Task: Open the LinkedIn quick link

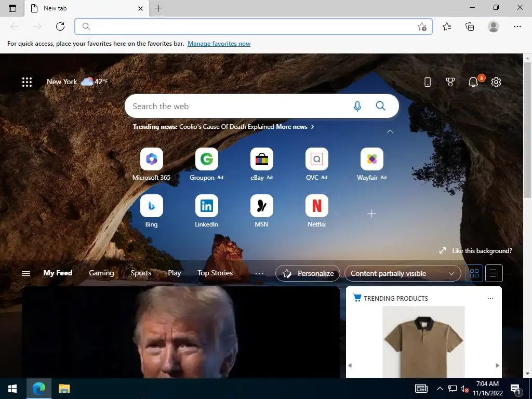Action: tap(206, 211)
